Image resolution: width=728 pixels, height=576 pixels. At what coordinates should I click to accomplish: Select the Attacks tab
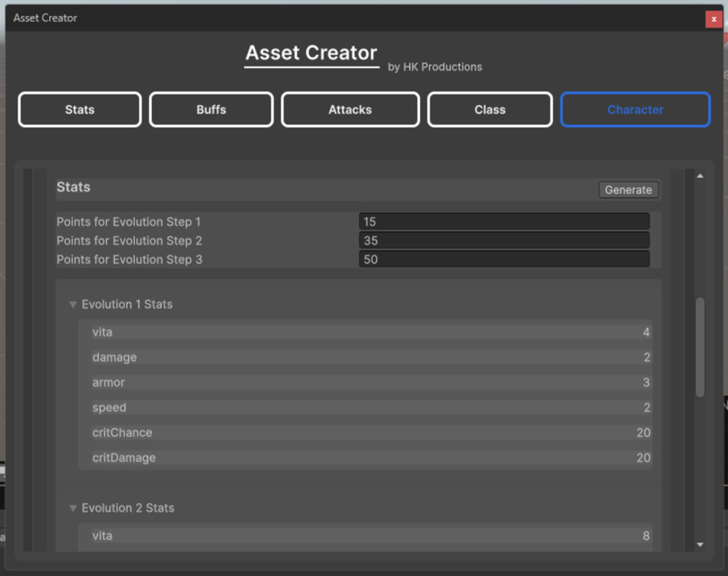pyautogui.click(x=350, y=109)
